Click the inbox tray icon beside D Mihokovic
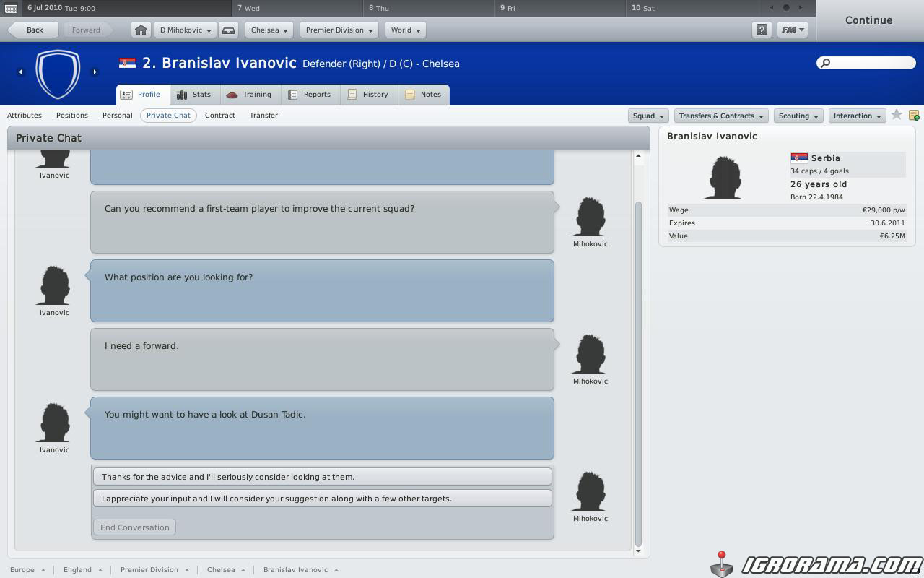Screen dimensions: 924x578 pos(228,30)
